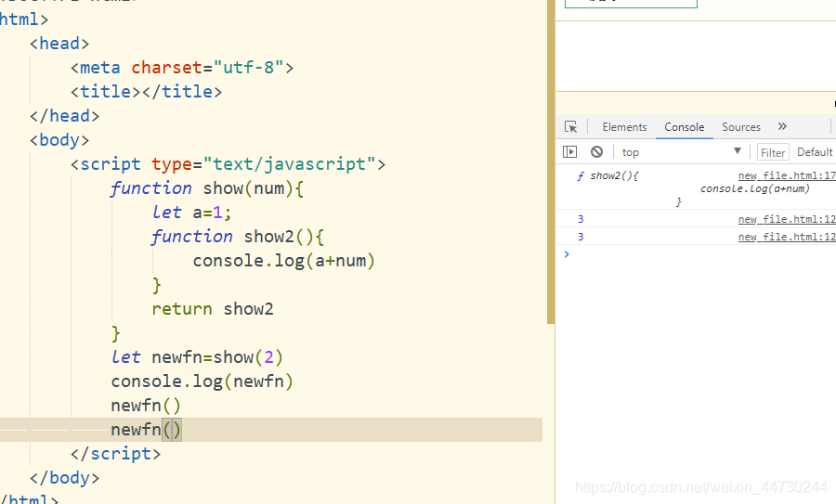Click the 'let newfn=show(2)' line

[x=197, y=357]
